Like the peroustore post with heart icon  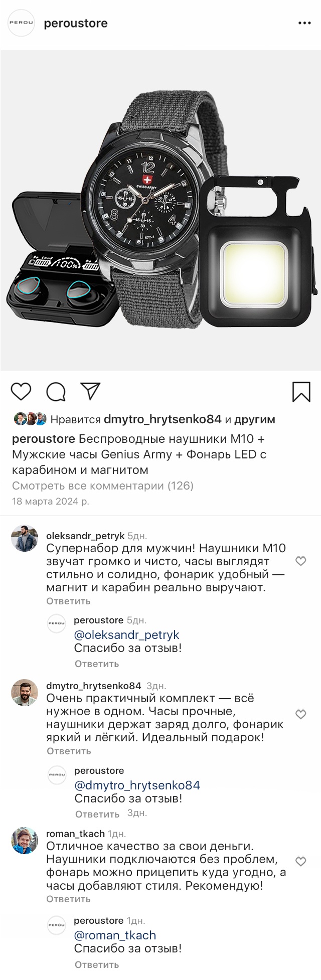point(21,391)
